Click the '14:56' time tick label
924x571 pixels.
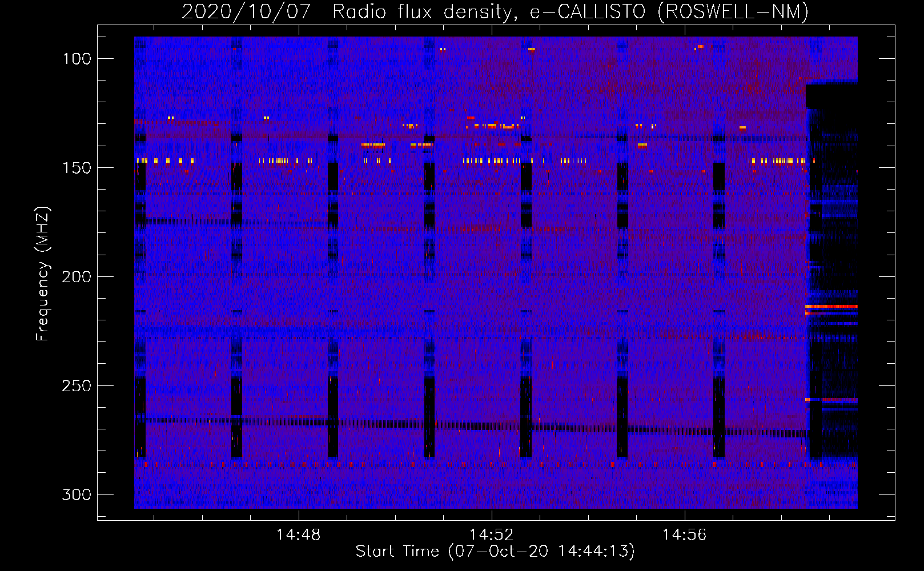tap(684, 535)
